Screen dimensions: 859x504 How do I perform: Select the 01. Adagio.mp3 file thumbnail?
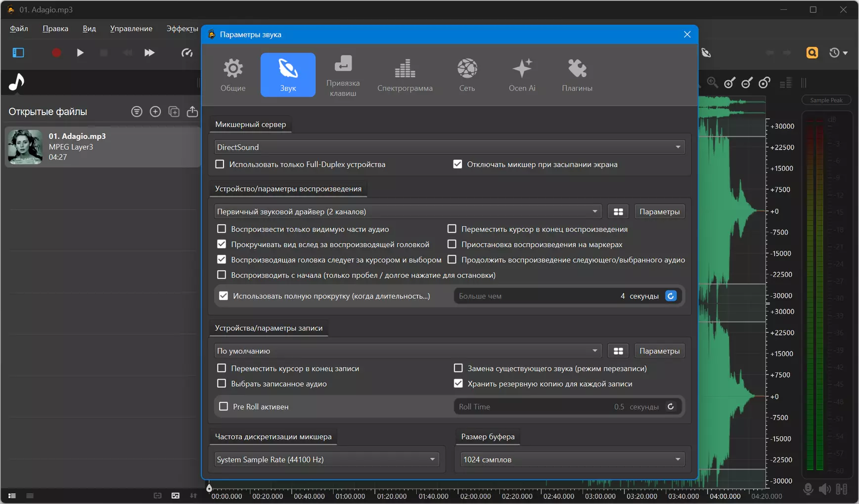click(25, 147)
